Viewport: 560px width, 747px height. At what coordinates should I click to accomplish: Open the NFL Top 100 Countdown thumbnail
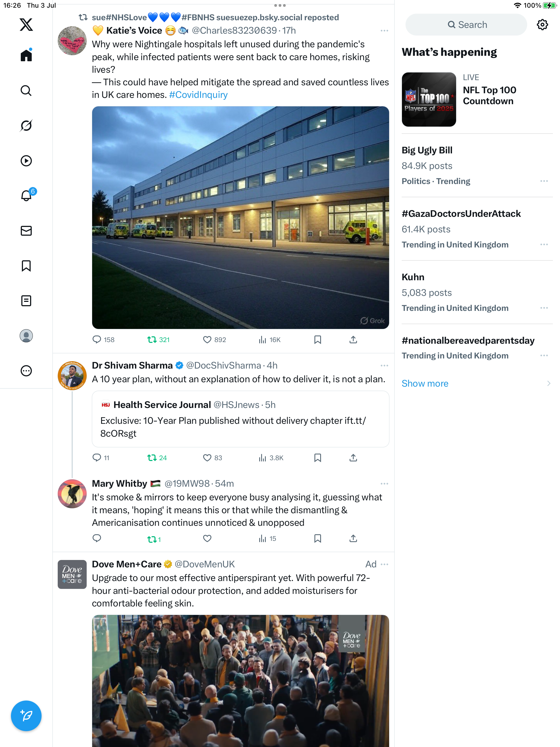coord(428,99)
